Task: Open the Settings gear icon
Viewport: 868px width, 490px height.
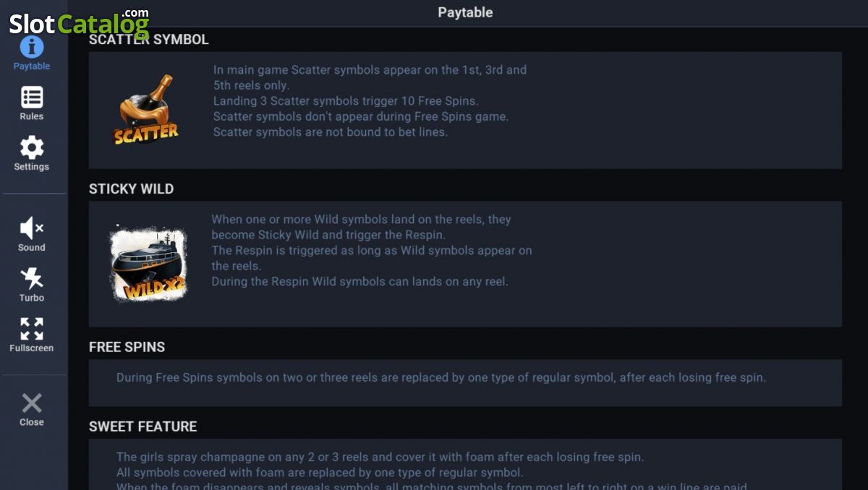Action: [32, 147]
